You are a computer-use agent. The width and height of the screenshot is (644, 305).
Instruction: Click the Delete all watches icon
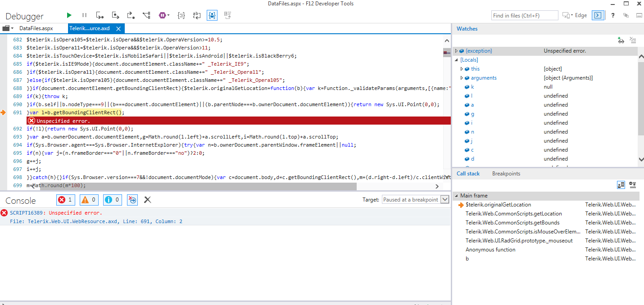point(633,40)
